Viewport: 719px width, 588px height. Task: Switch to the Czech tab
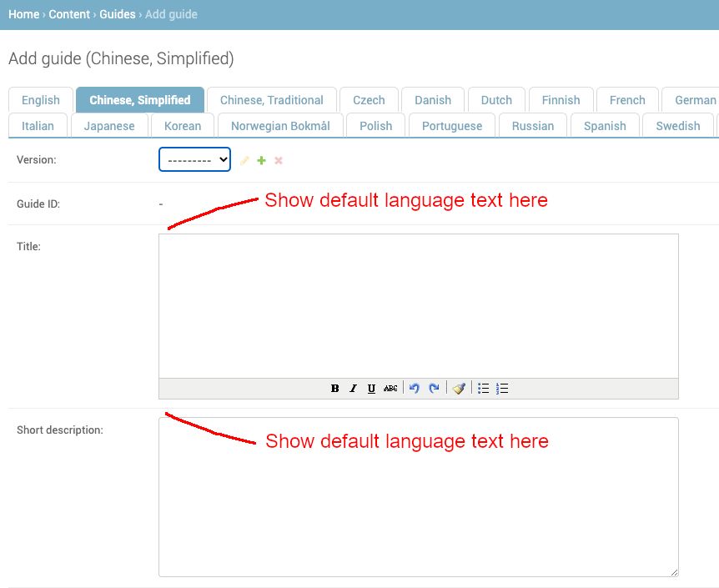(369, 100)
